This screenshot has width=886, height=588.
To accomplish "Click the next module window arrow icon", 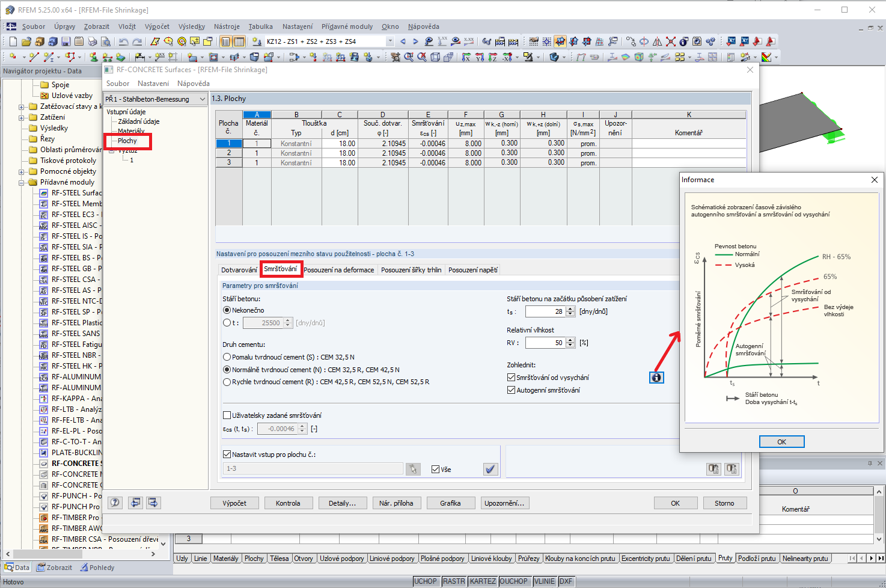I will tap(153, 503).
